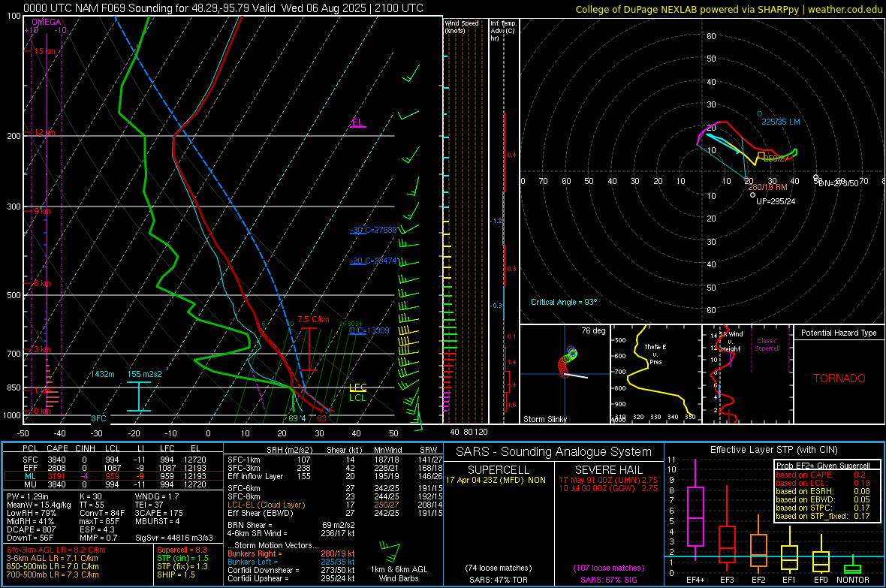Click the SigSvr = 44816 m3/s3 value

pyautogui.click(x=174, y=538)
